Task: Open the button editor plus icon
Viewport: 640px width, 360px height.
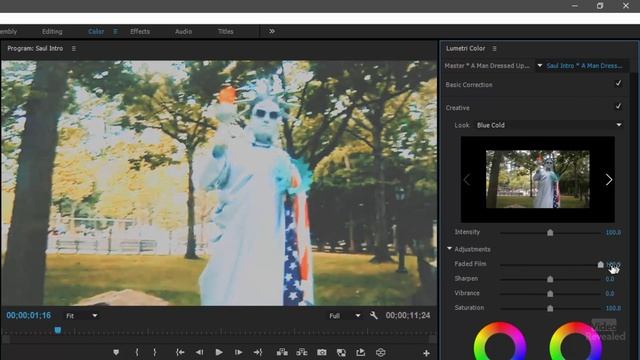Action: click(x=426, y=353)
